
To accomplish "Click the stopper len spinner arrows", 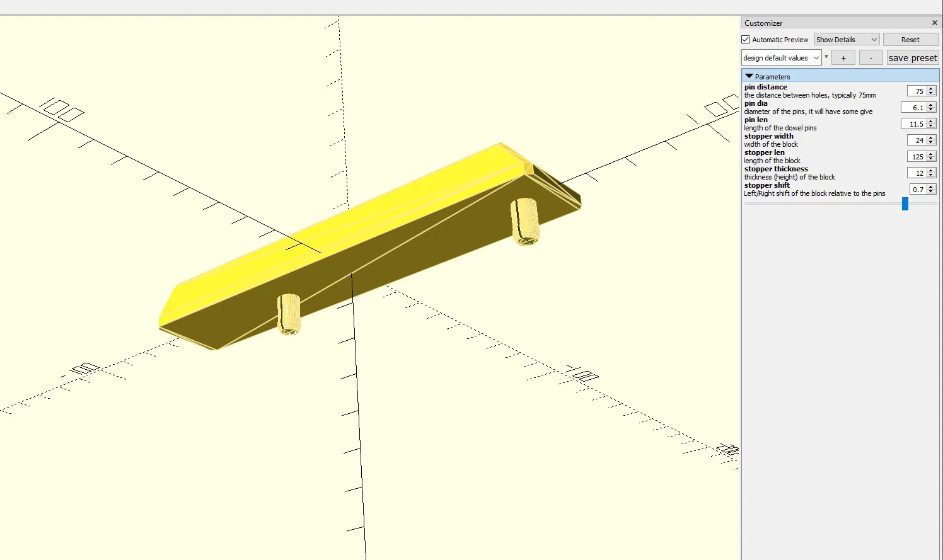I will (931, 157).
